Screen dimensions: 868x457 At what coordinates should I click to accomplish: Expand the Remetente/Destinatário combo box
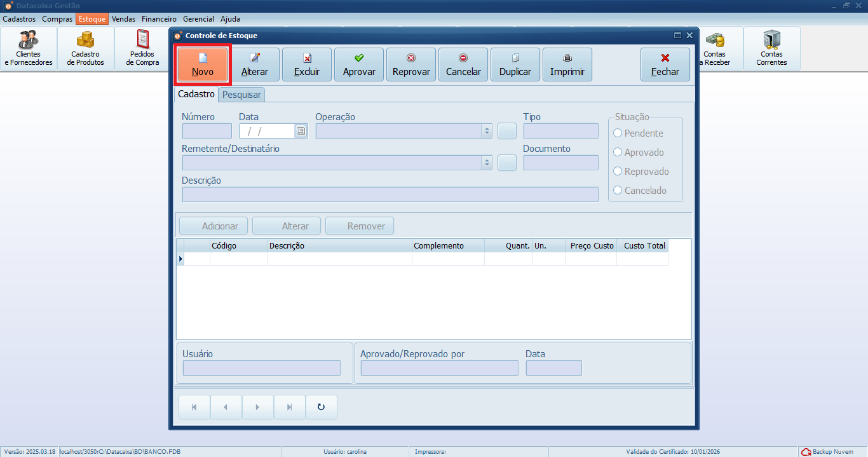click(487, 163)
